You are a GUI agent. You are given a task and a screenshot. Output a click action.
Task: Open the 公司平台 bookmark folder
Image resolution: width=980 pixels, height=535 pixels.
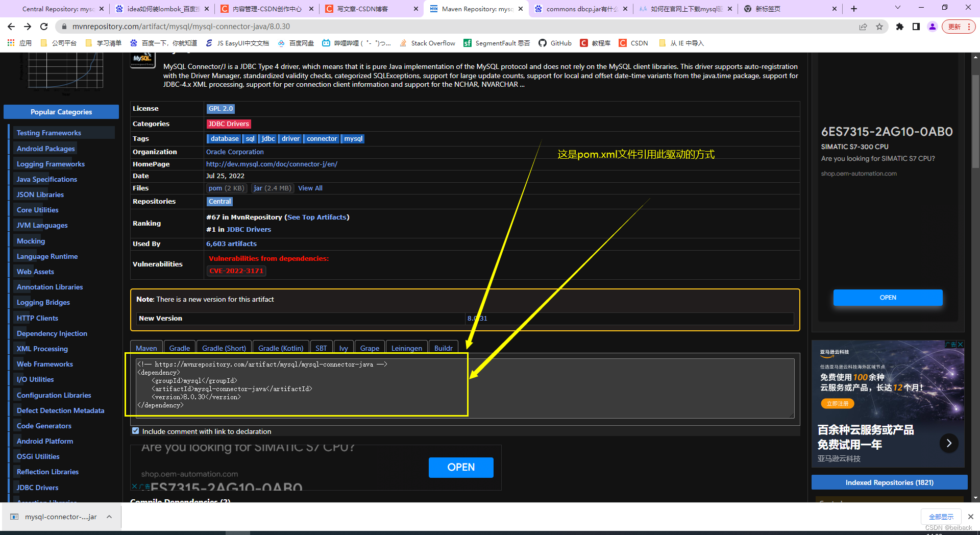[58, 43]
